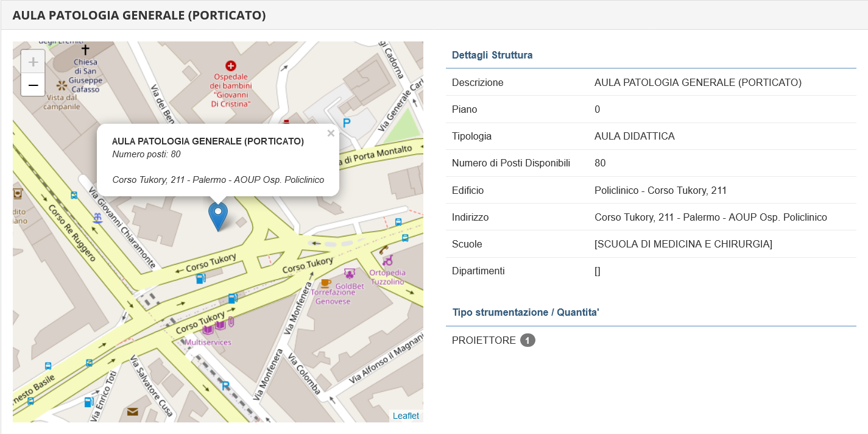This screenshot has height=434, width=868.
Task: Click the blue parking P icon
Action: 347,123
